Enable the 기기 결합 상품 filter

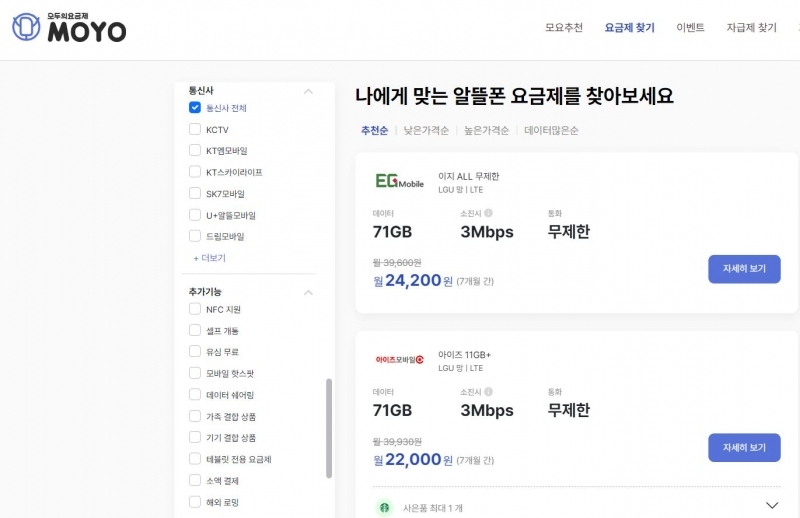pyautogui.click(x=194, y=437)
